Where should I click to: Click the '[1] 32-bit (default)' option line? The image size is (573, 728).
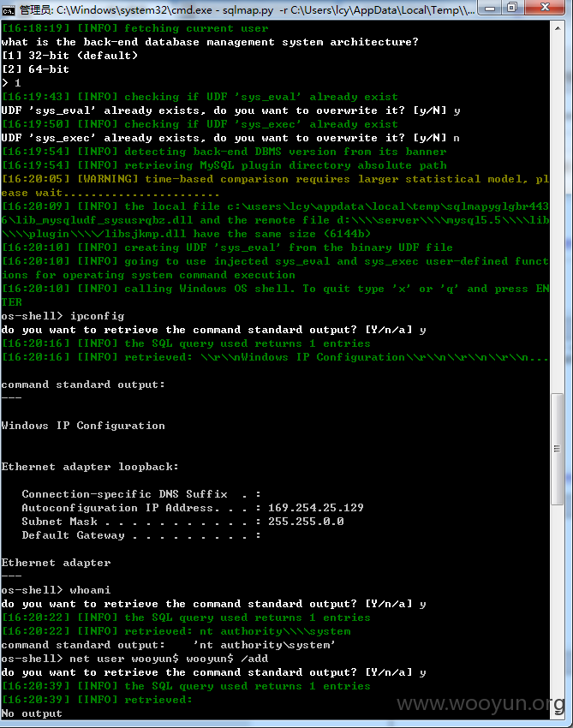69,56
